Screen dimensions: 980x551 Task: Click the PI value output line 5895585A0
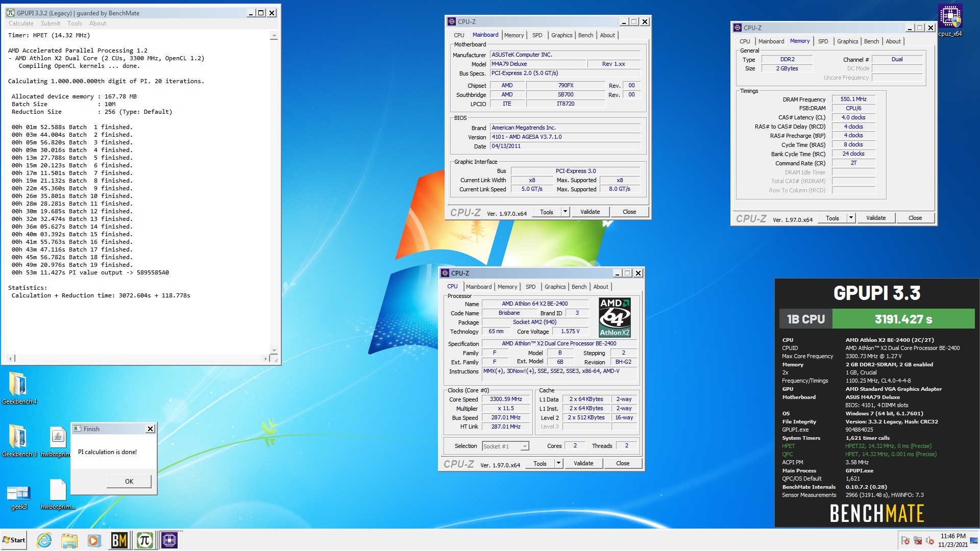tap(90, 272)
